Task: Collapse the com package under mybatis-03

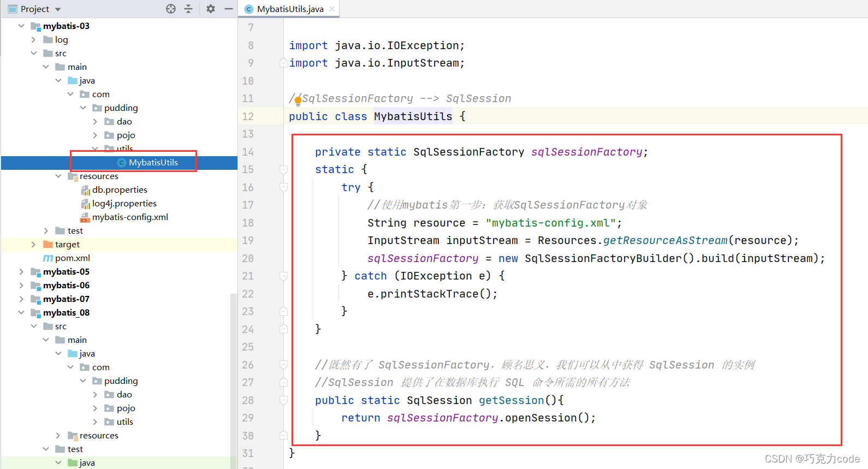Action: (70, 94)
